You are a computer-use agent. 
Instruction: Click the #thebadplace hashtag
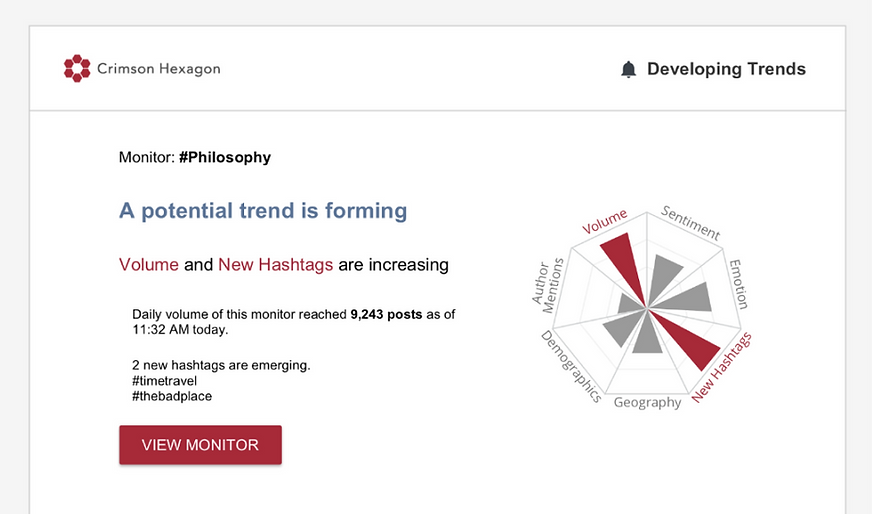pyautogui.click(x=172, y=396)
